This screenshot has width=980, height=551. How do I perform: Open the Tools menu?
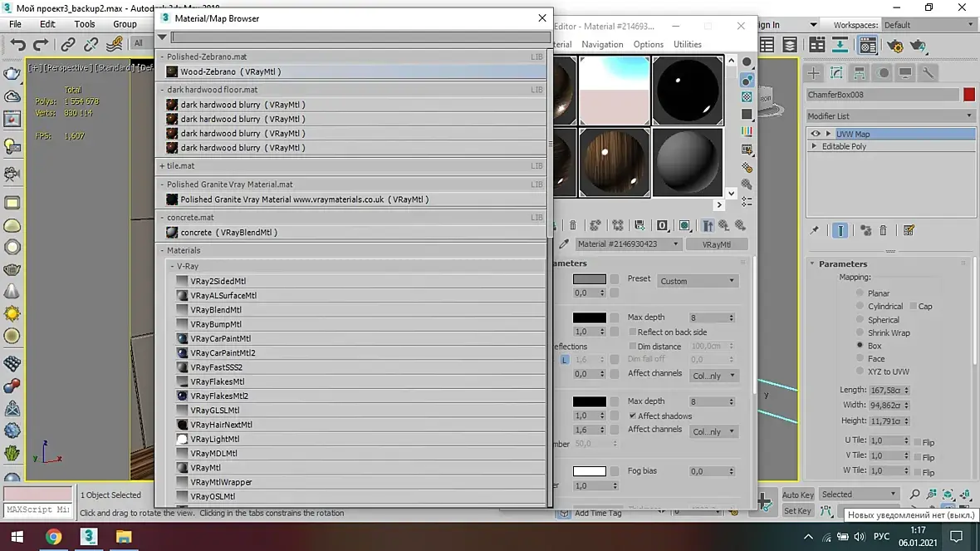pyautogui.click(x=85, y=24)
